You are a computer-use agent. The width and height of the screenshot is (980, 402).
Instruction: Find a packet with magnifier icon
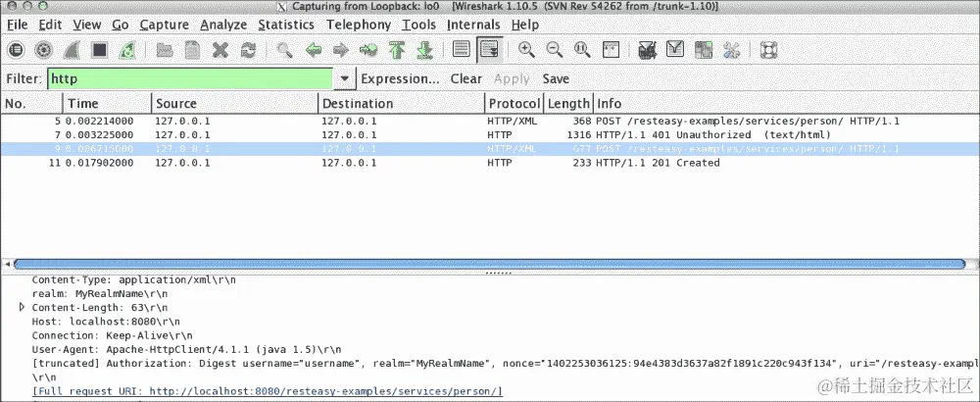click(285, 49)
